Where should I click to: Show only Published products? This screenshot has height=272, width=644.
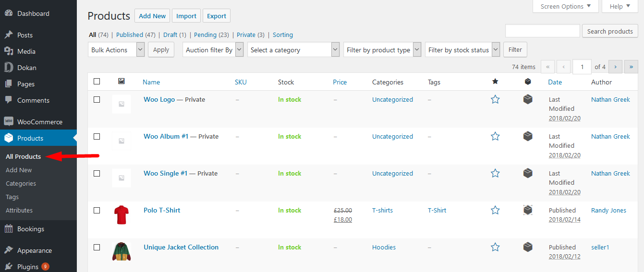[130, 35]
